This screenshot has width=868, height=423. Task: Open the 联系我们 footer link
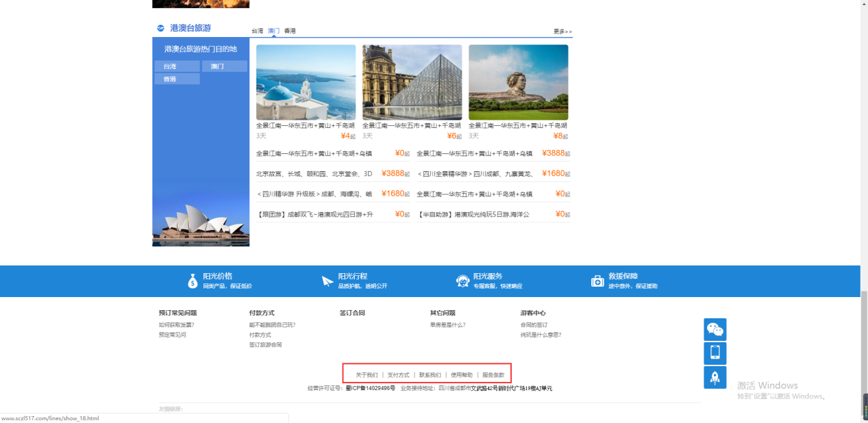(x=430, y=375)
